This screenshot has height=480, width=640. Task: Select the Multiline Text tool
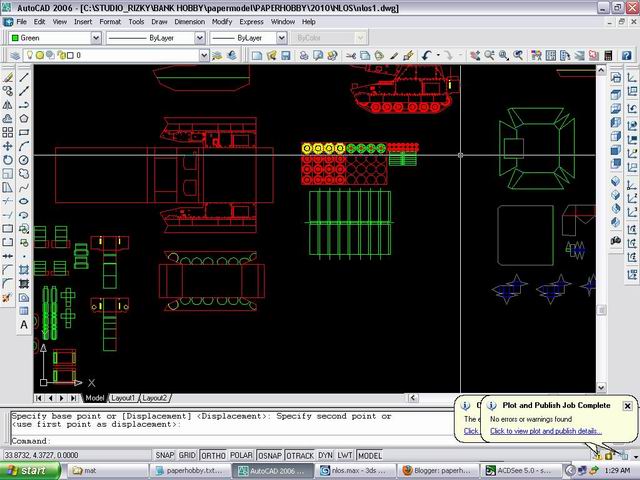[24, 325]
